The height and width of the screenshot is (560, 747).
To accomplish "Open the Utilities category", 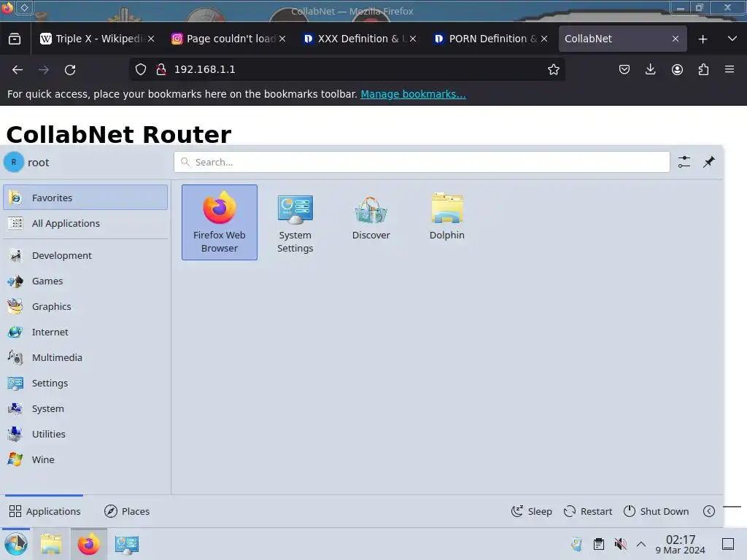I will click(85, 435).
